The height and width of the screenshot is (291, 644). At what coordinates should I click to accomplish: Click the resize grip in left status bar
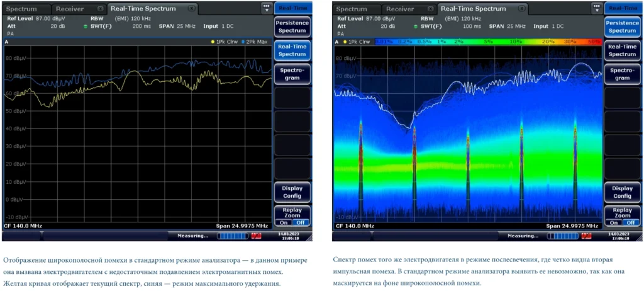308,238
